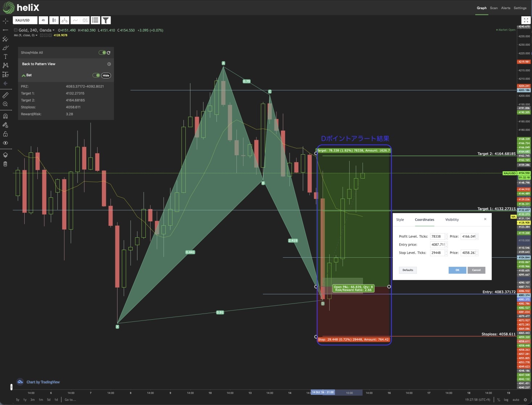Open the funnel filter icon
Image resolution: width=532 pixels, height=405 pixels.
click(106, 20)
